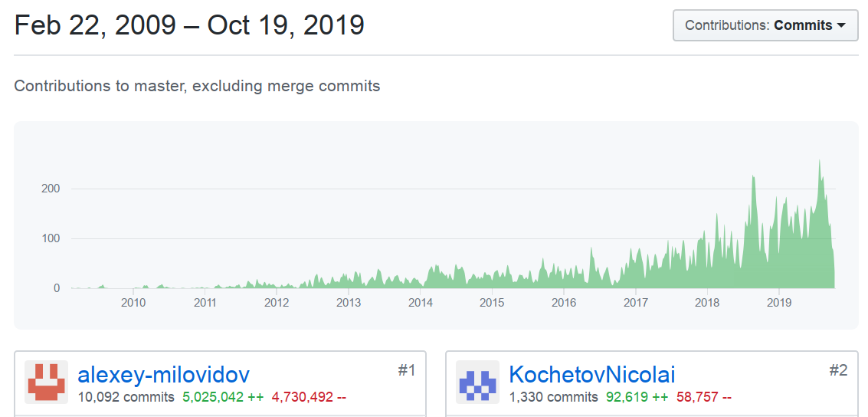Screen dimensions: 868x417
Task: Click KochetovNicolai's blue avatar icon
Action: pos(477,382)
